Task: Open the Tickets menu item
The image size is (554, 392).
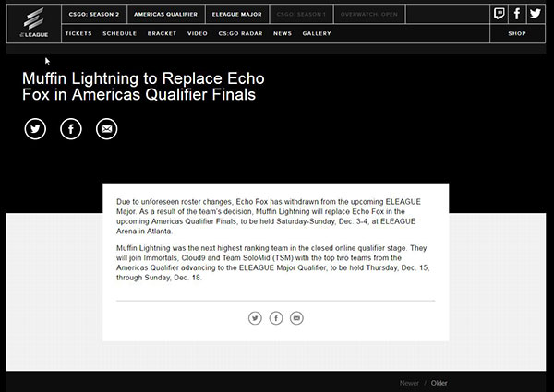Action: [x=78, y=33]
